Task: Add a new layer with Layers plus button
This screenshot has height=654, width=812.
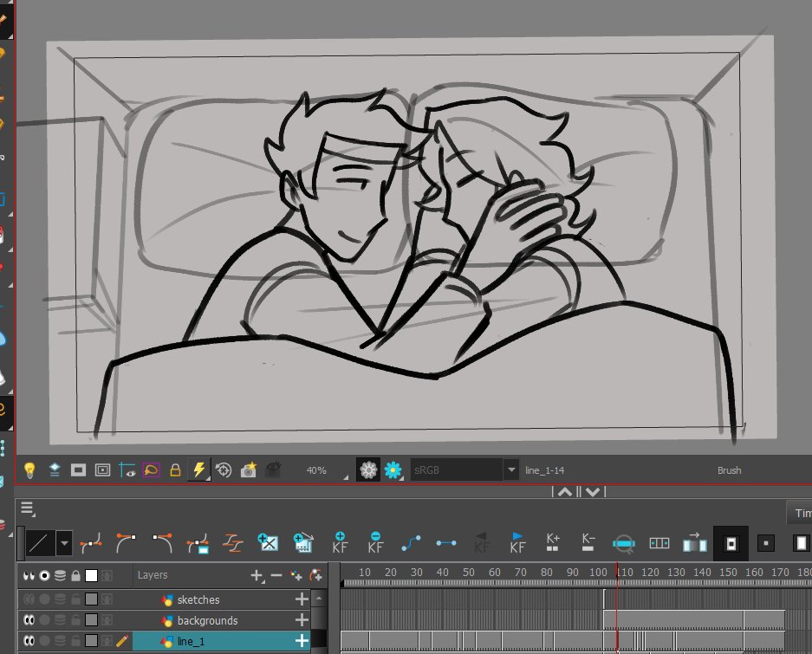Action: coord(257,575)
